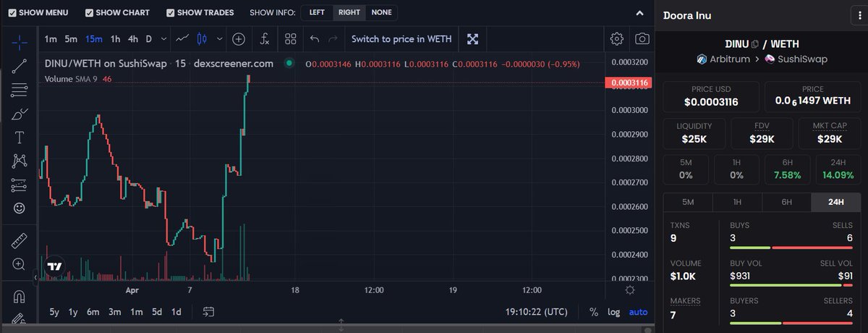Redo the chart action
The image size is (868, 333).
333,38
